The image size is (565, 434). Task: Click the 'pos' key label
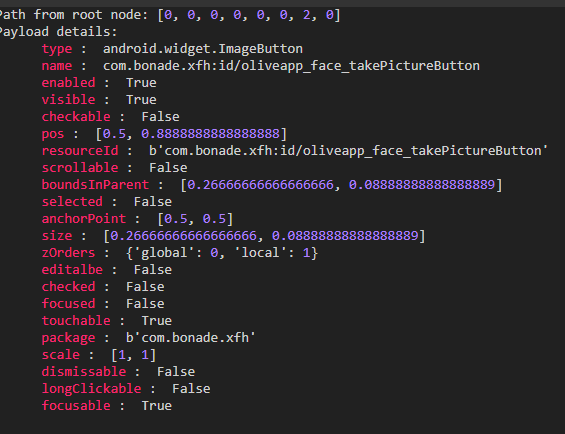tap(53, 134)
